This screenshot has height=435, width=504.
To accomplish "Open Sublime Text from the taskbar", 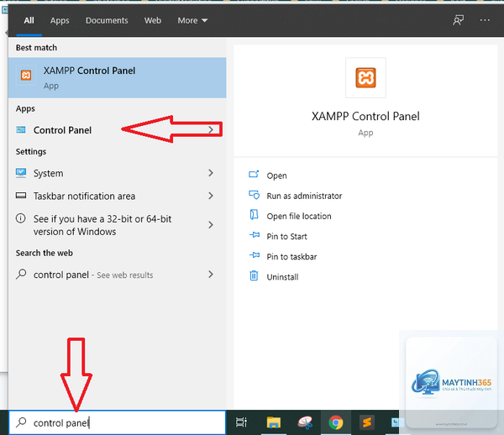I will 367,422.
